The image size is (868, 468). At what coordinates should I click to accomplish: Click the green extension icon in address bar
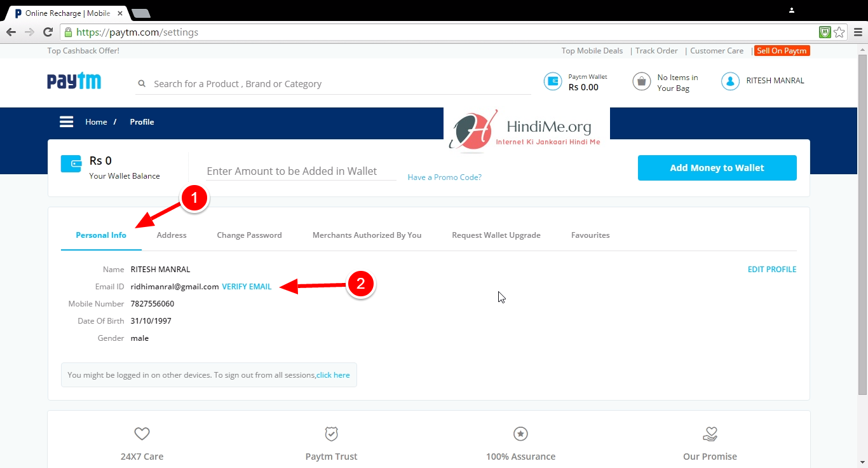[825, 32]
